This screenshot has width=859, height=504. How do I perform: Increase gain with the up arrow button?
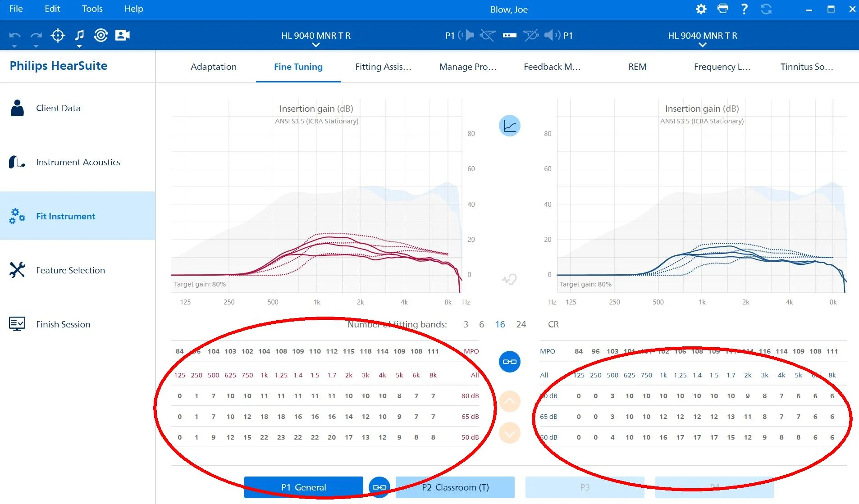tap(509, 401)
